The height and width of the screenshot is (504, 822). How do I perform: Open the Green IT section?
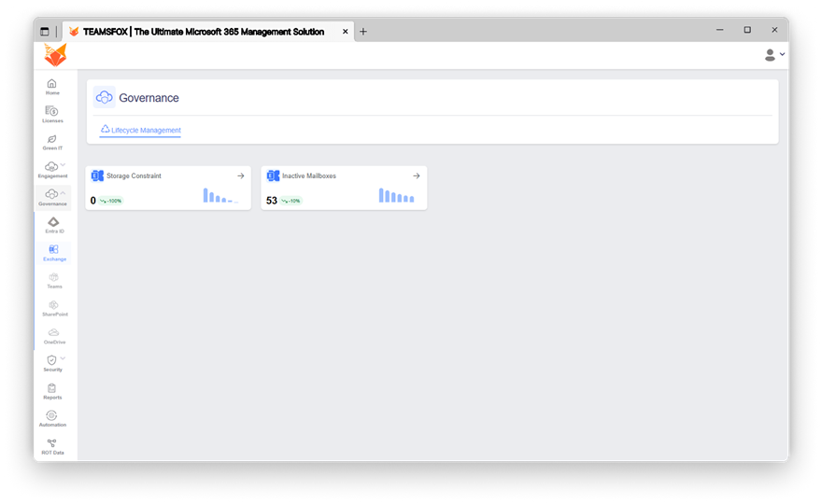[52, 142]
